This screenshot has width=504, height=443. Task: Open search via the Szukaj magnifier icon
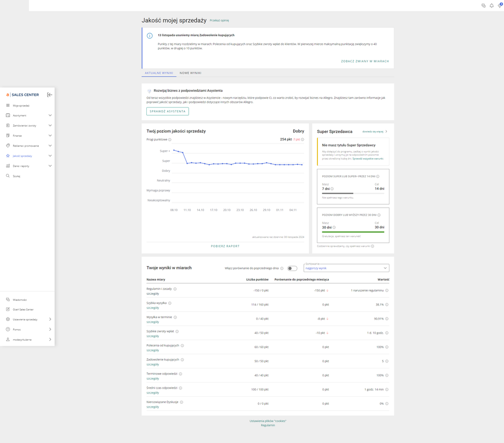click(8, 176)
